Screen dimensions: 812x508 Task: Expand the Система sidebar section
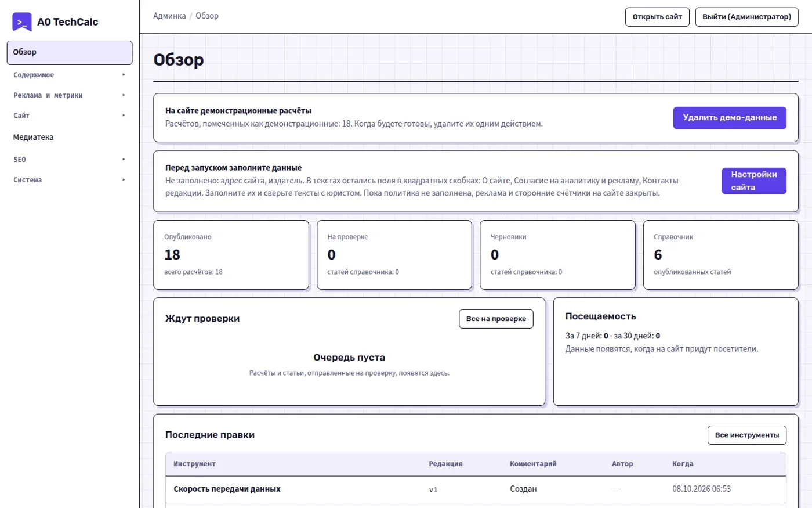click(70, 180)
